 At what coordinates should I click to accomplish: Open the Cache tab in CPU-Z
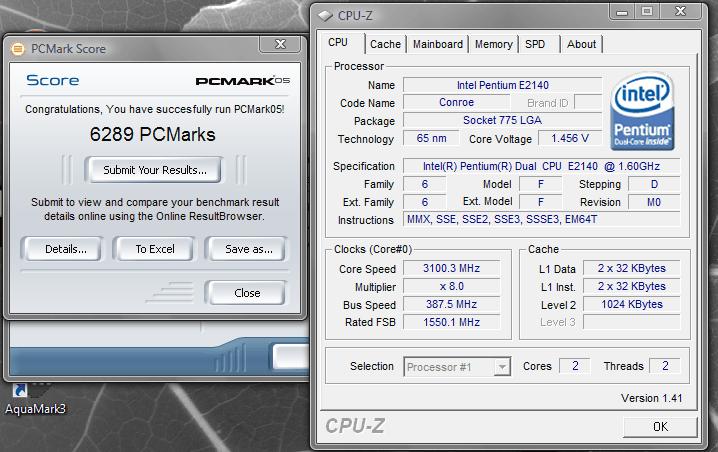click(385, 44)
